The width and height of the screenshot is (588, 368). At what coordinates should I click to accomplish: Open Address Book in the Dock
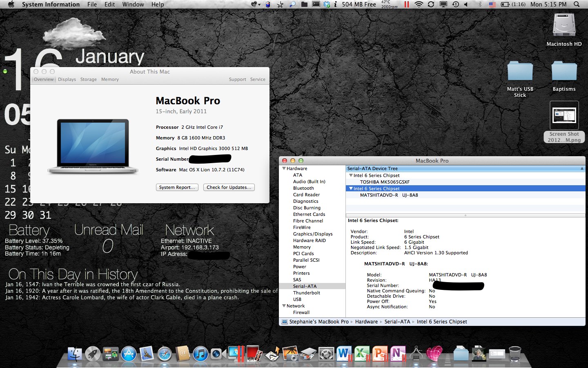[x=183, y=354]
